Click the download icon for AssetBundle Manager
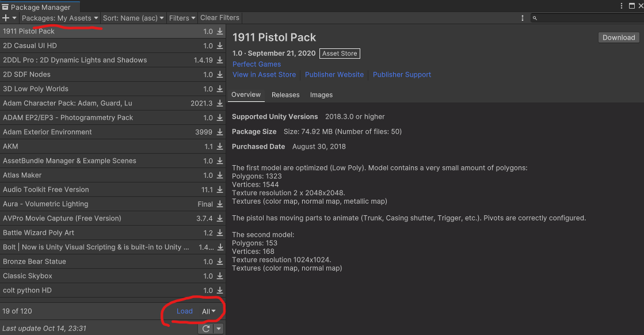Image resolution: width=644 pixels, height=335 pixels. [220, 161]
